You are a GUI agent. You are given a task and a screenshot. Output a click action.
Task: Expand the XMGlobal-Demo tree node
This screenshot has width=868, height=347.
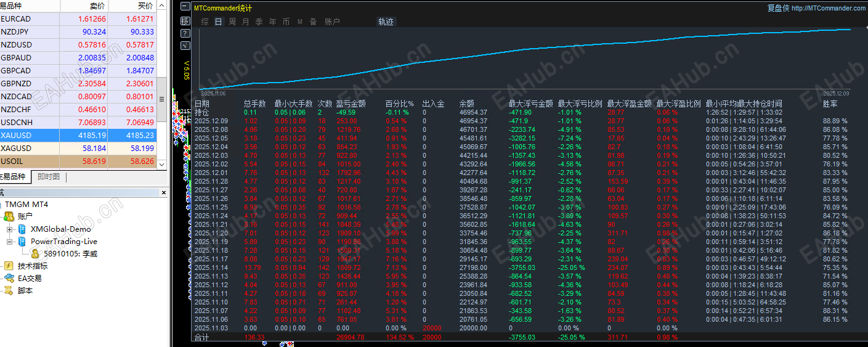(9, 229)
